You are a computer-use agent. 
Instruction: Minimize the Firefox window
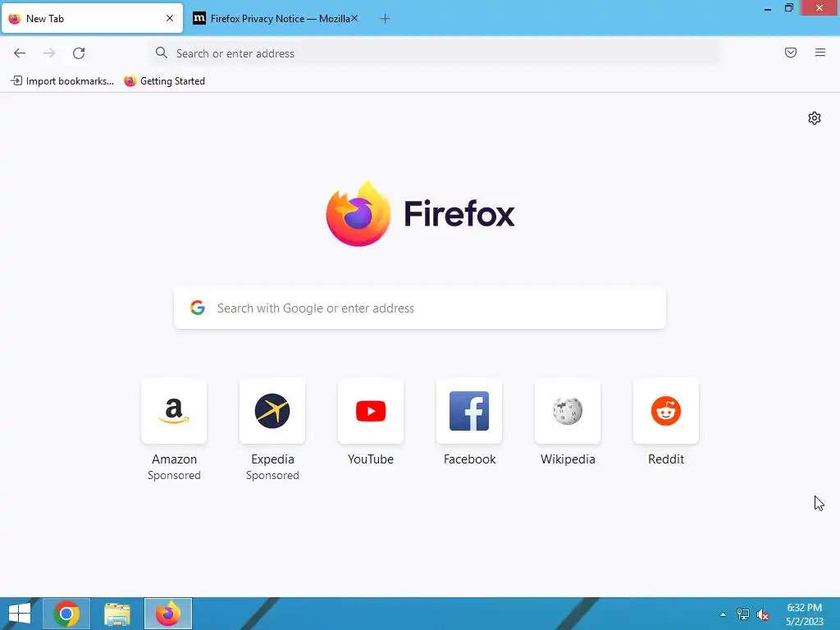tap(768, 8)
